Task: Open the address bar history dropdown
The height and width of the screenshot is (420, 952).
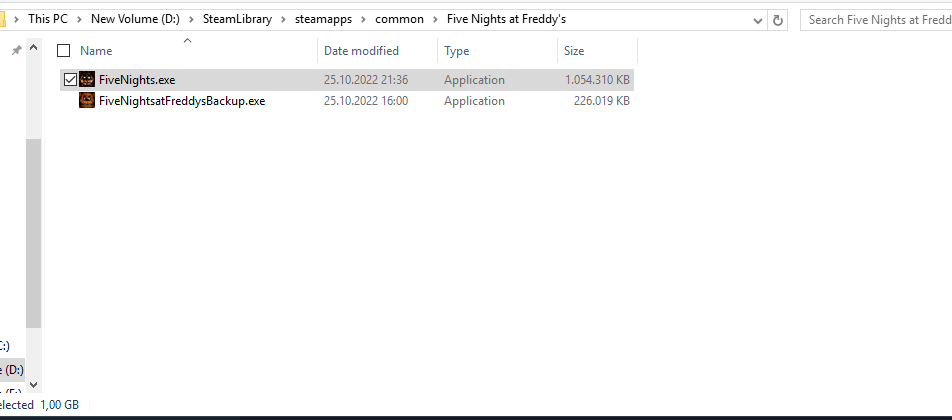Action: (x=754, y=19)
